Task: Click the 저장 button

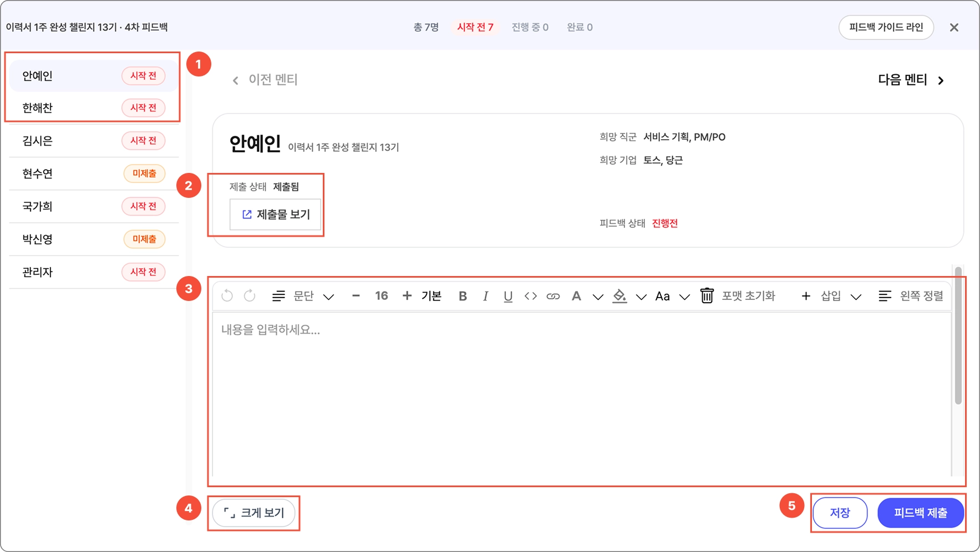Action: click(x=840, y=513)
